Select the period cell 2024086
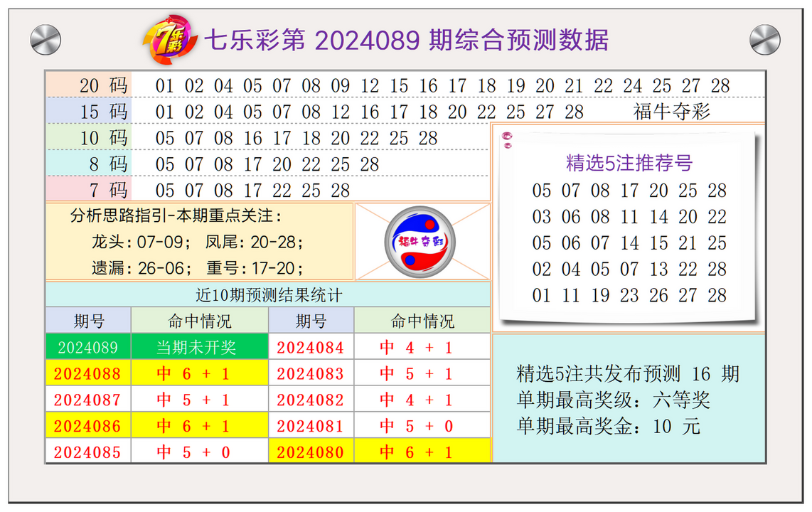The image size is (812, 512). point(89,425)
